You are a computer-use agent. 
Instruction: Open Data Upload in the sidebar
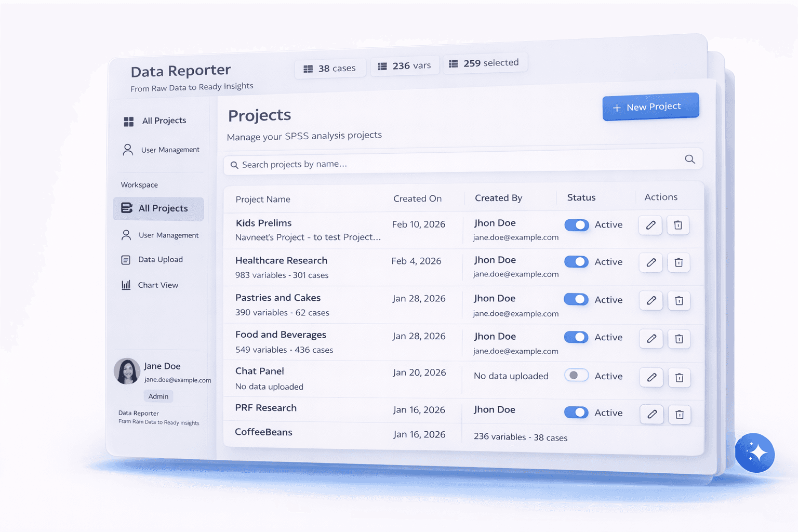pyautogui.click(x=160, y=260)
